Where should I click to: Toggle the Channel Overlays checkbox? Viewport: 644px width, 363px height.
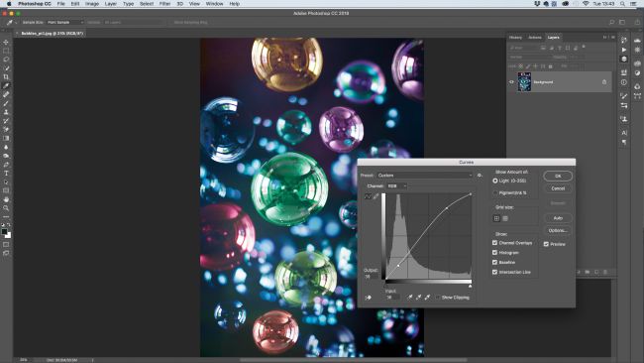[x=495, y=243]
